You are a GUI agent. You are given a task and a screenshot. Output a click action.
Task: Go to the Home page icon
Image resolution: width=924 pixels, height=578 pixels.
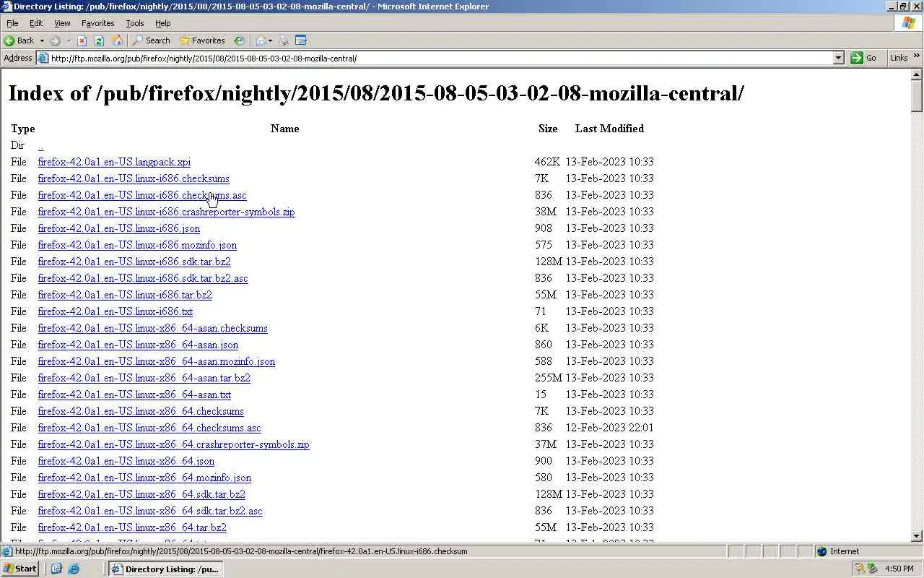pos(117,40)
